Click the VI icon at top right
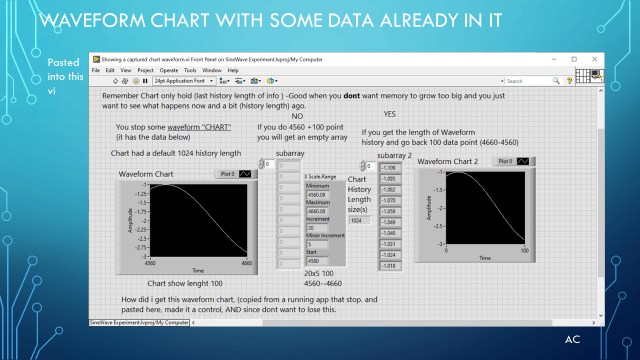Screen dimensions: 640x360 pyautogui.click(x=597, y=75)
